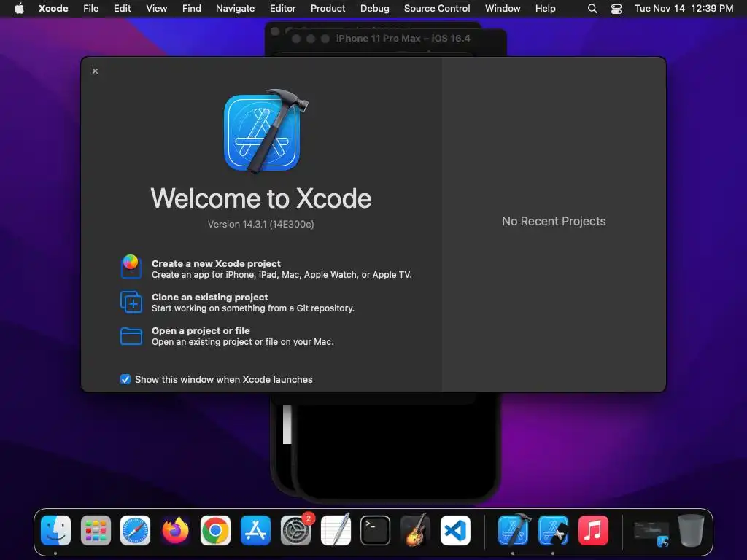Open the App Store from the dock
The height and width of the screenshot is (560, 747).
coord(255,531)
